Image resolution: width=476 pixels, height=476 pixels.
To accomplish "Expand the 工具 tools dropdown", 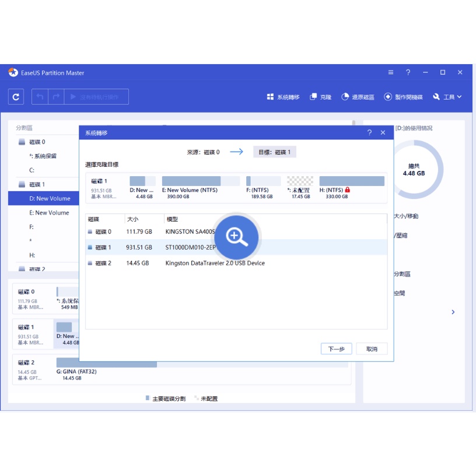I will pos(447,97).
